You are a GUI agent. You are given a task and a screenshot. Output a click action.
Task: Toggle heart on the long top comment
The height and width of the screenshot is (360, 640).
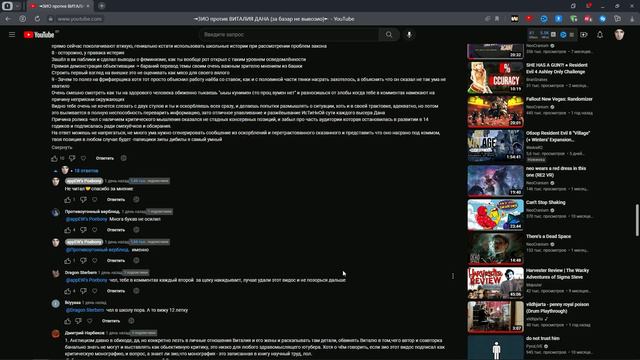pyautogui.click(x=83, y=158)
